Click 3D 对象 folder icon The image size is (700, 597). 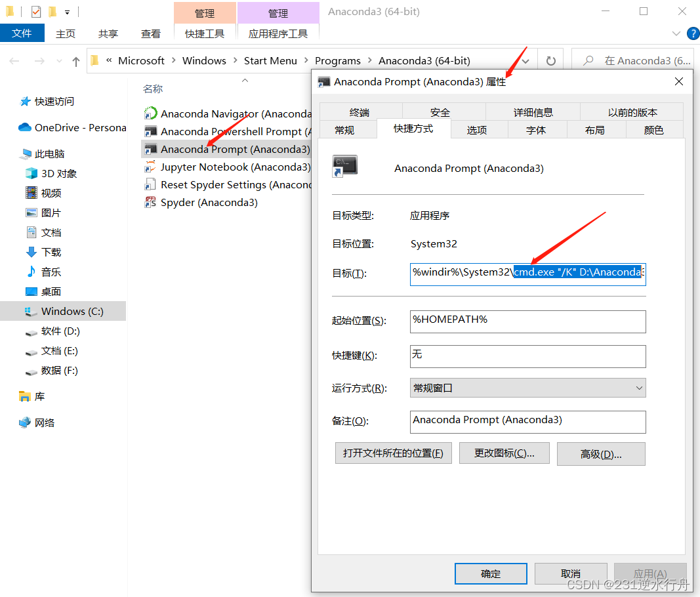[x=31, y=173]
